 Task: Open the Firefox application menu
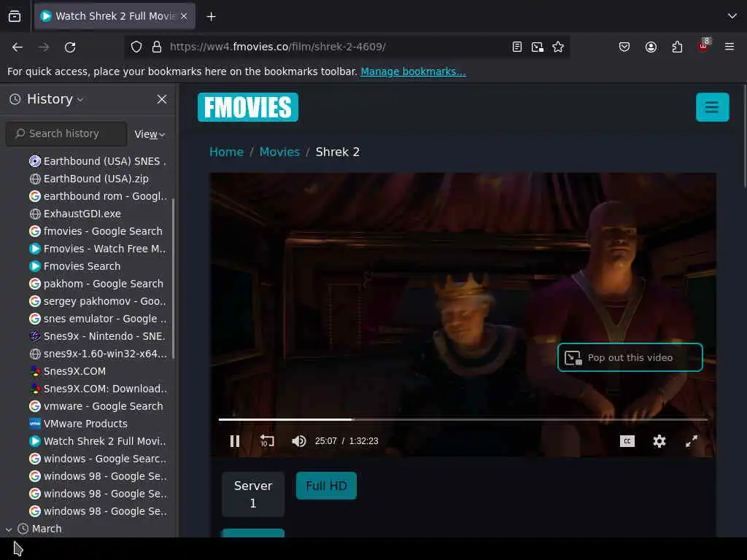729,47
